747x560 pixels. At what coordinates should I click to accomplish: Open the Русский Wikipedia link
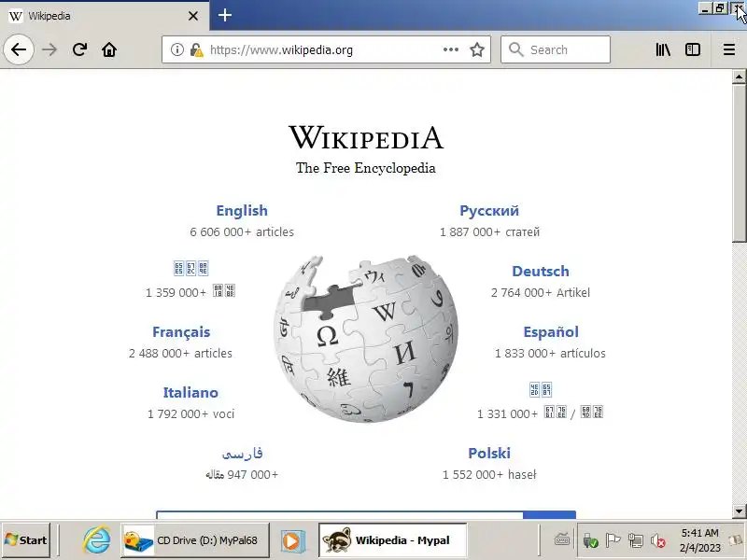489,211
